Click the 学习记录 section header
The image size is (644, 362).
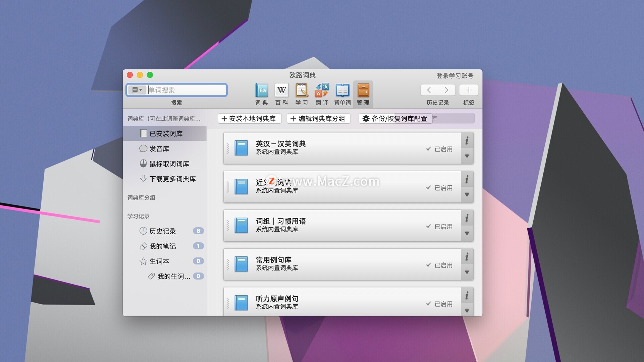(138, 216)
